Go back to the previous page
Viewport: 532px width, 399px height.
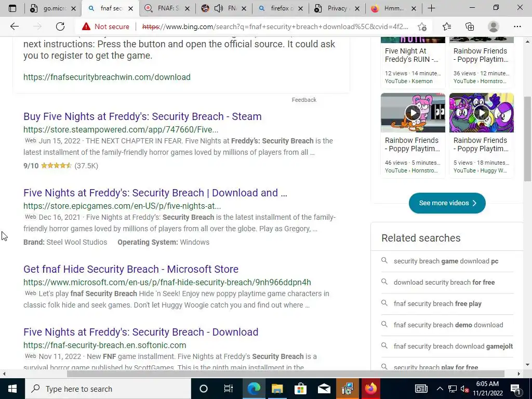point(14,26)
